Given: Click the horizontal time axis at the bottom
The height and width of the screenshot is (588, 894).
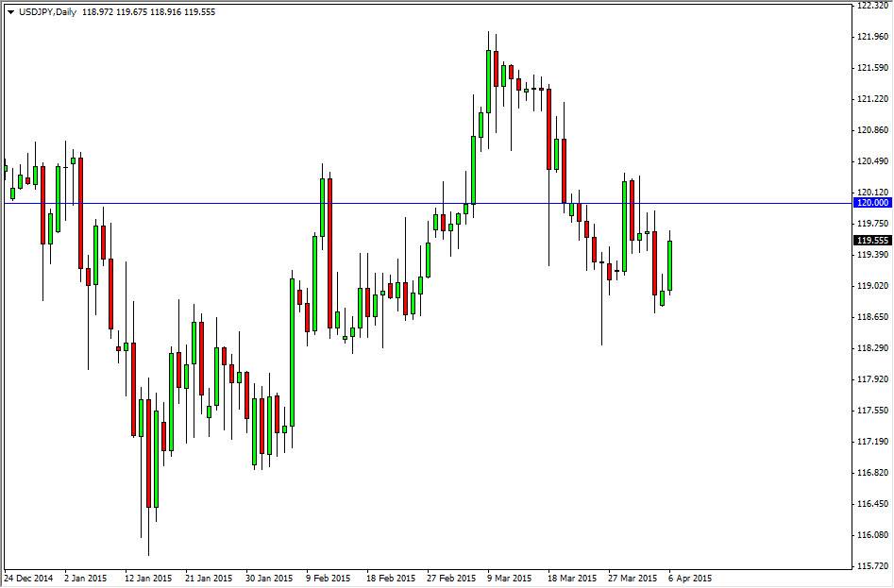Looking at the screenshot, I should 425,577.
